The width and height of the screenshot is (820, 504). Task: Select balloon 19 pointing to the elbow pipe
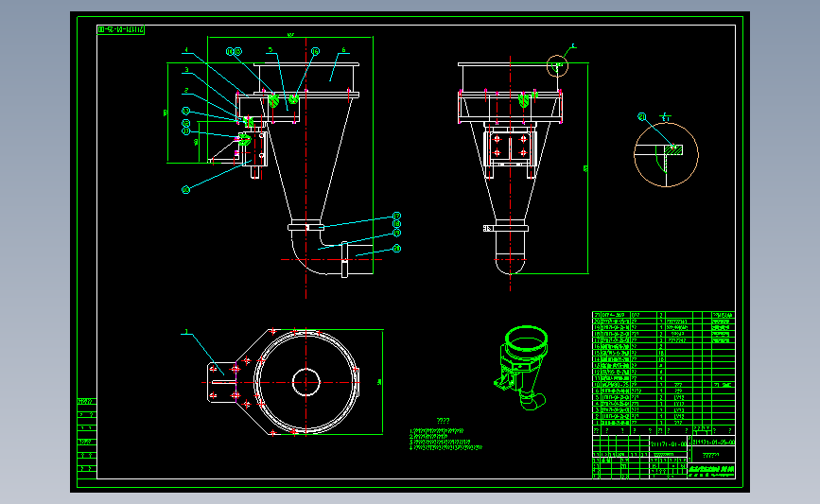coord(397,233)
